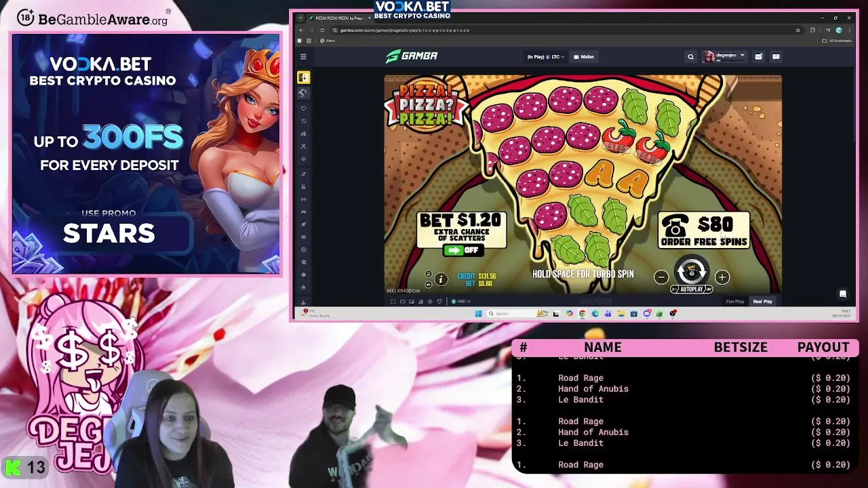Increase bet with plus button
The height and width of the screenshot is (488, 868).
pyautogui.click(x=722, y=277)
